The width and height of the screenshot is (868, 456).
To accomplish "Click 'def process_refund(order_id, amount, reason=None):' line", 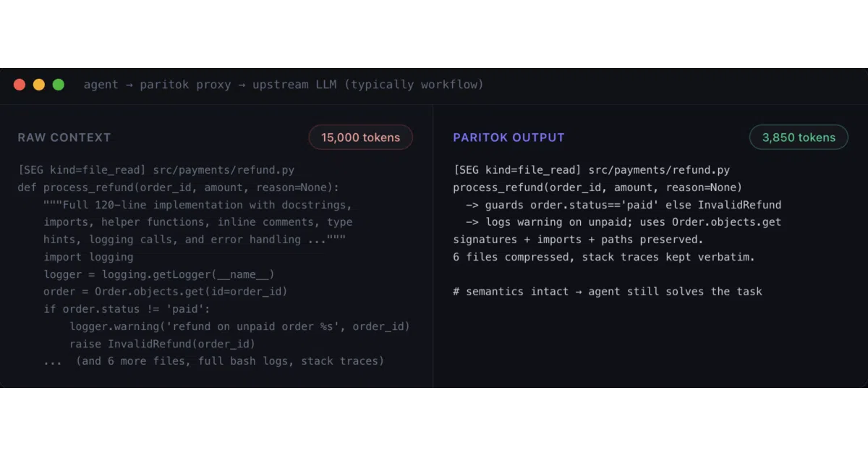I will (179, 187).
